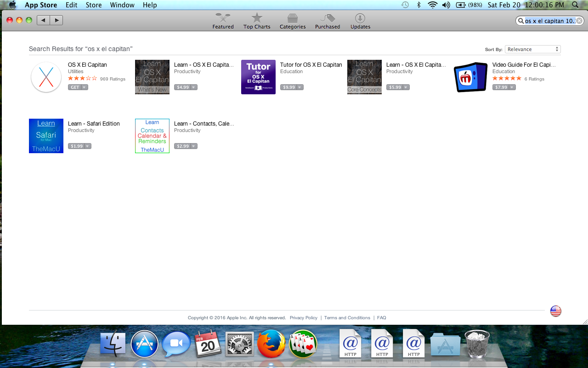Viewport: 588px width, 368px height.
Task: Open the Bluetooth menu bar icon
Action: [x=418, y=5]
